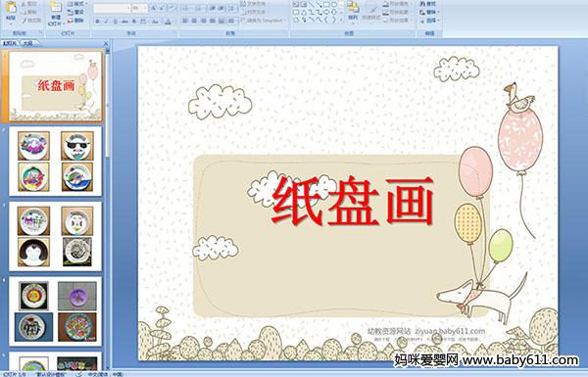
Task: Close the slide thumbnails pane
Action: [106, 44]
